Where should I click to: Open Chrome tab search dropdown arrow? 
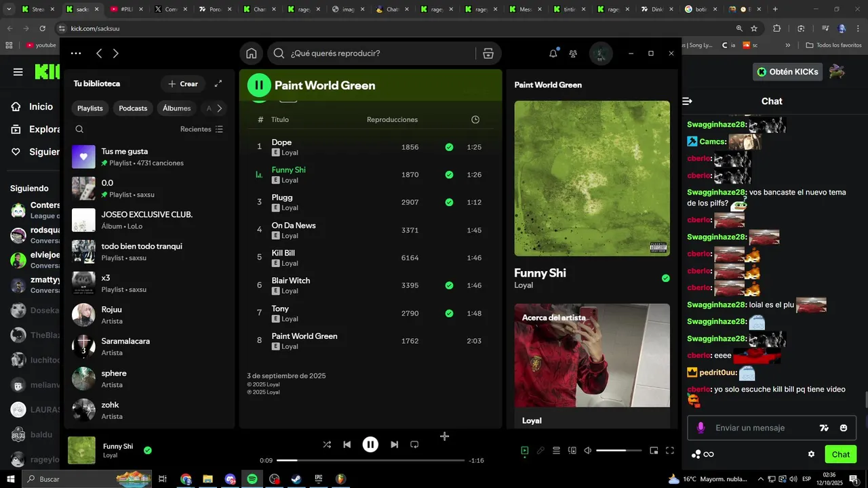[x=9, y=9]
